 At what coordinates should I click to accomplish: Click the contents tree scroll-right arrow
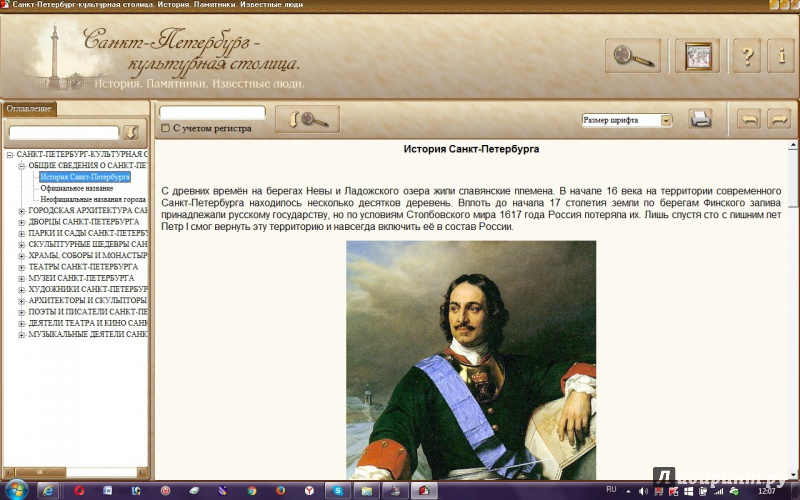(x=142, y=472)
